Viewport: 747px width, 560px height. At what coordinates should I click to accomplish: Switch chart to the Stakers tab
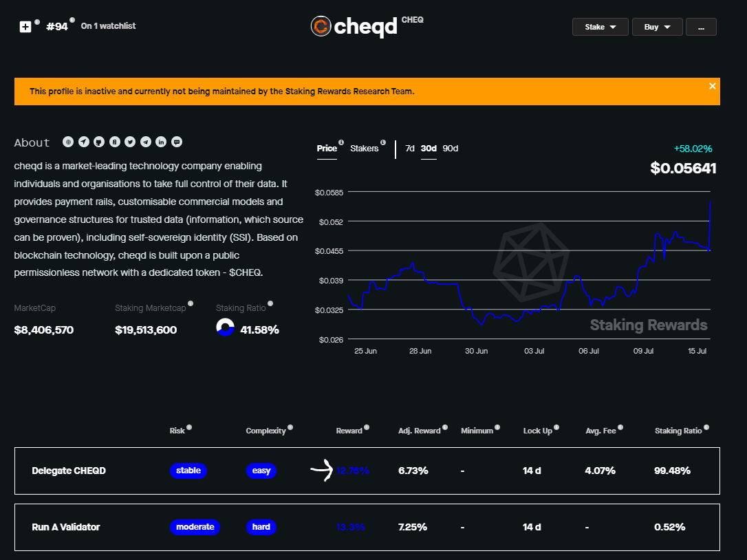(x=365, y=149)
